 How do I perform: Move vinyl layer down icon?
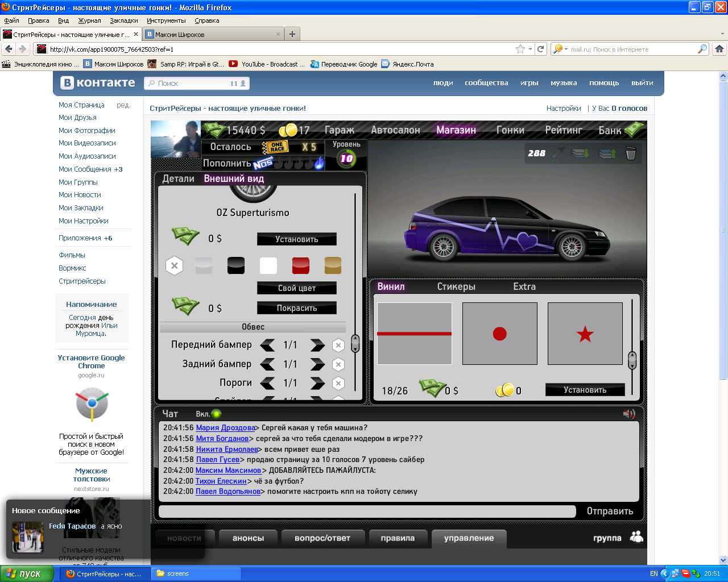pyautogui.click(x=581, y=153)
